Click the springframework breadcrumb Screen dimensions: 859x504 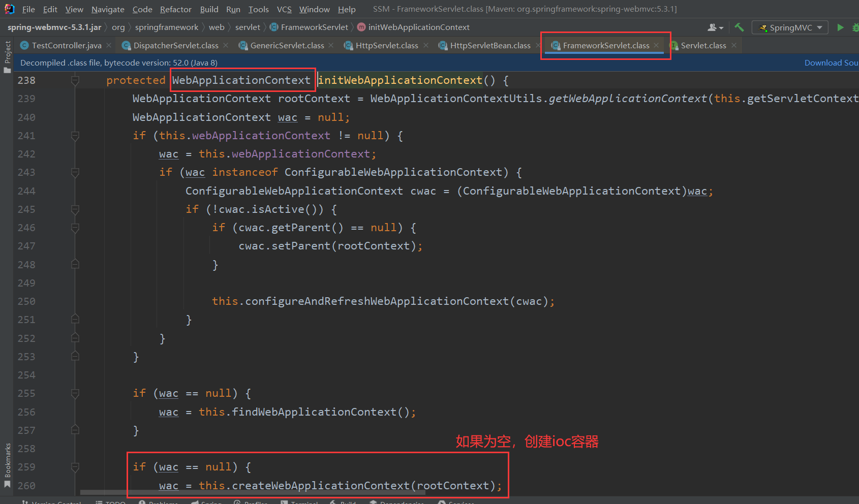click(x=167, y=27)
